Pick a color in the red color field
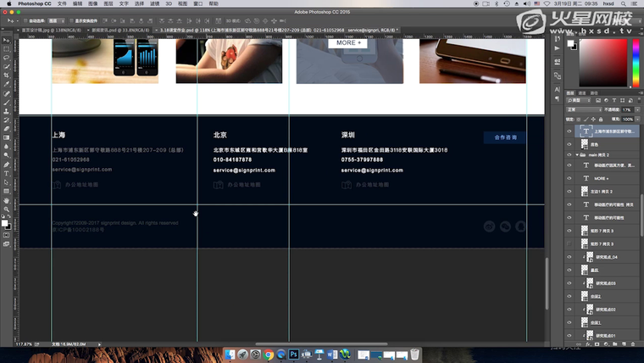Screen dimensions: 644x363 coord(610,58)
